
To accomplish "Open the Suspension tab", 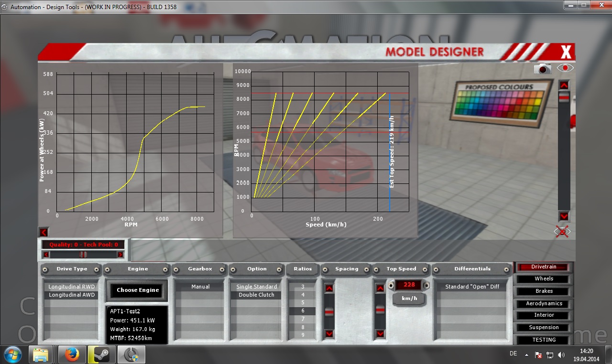I will tap(544, 328).
